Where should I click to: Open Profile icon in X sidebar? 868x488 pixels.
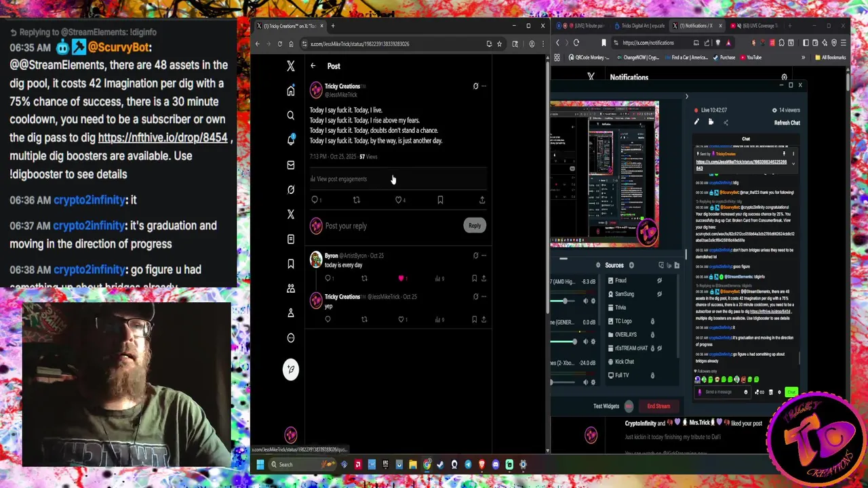tap(290, 312)
